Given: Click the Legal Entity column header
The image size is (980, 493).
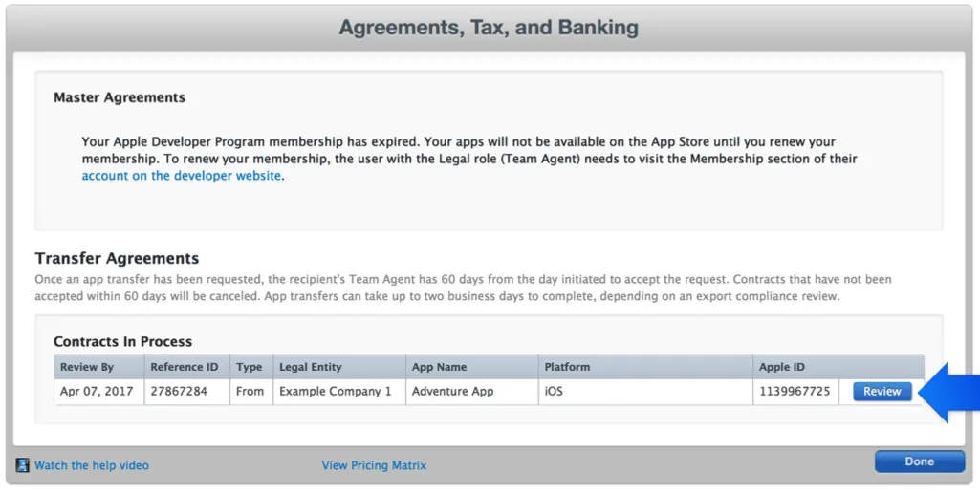Looking at the screenshot, I should [x=339, y=367].
